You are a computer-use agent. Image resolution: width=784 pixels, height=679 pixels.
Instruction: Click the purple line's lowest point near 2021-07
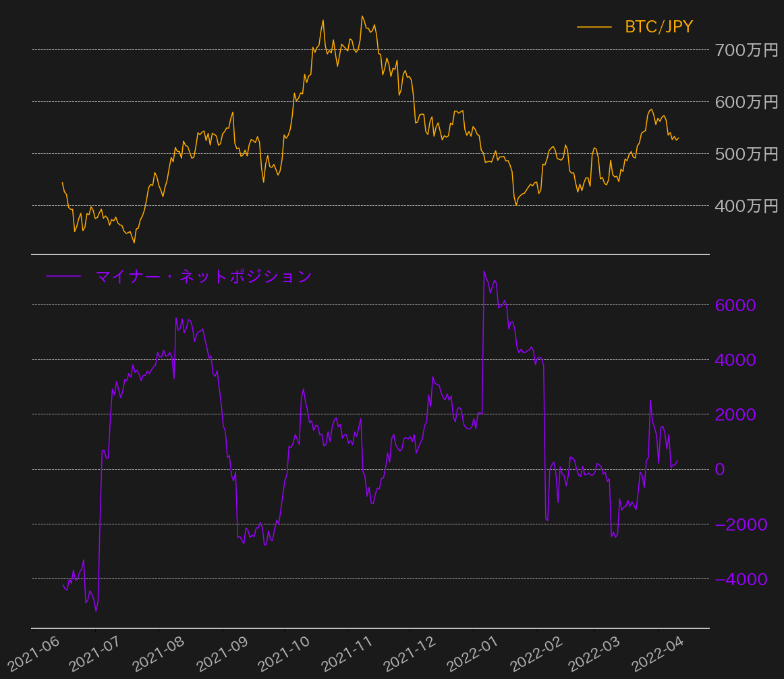(x=96, y=611)
